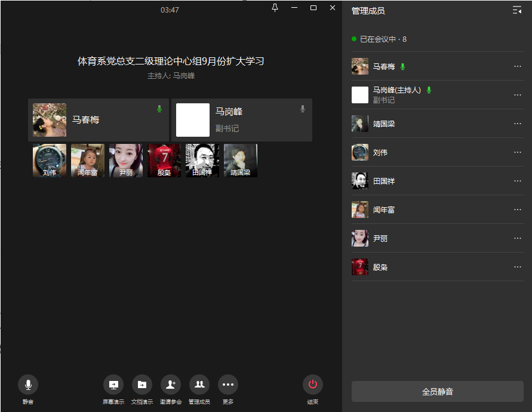
Task: Click microphone icon on 马岗峰 video tile
Action: pos(303,109)
